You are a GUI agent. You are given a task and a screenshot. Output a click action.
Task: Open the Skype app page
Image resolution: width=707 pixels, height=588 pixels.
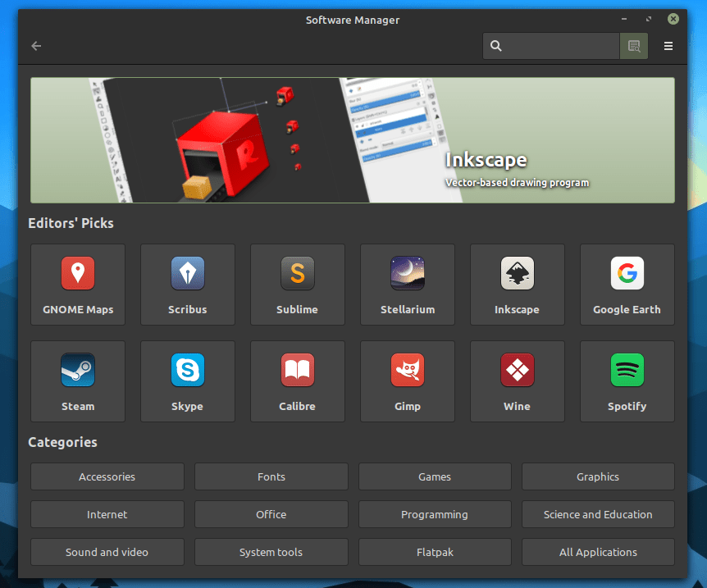[x=188, y=381]
